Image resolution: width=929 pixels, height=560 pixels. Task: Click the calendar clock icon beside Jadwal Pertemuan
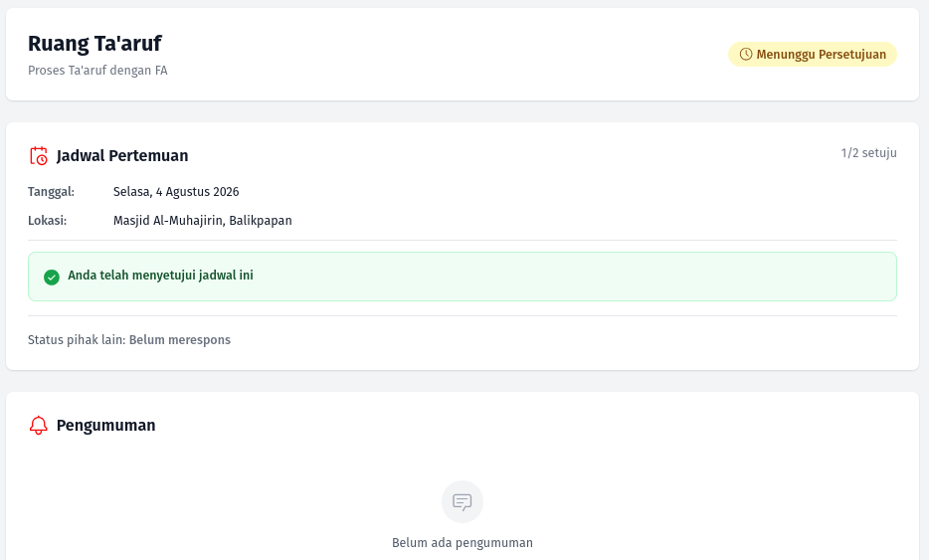(39, 156)
